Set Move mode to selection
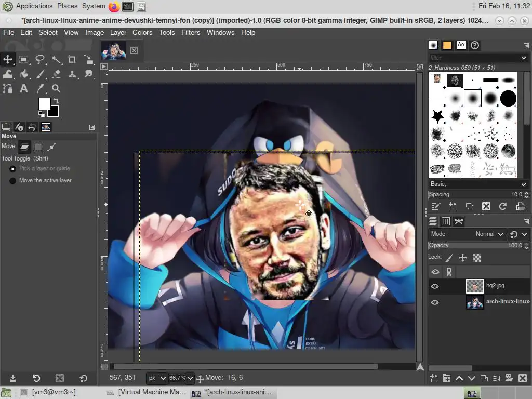The width and height of the screenshot is (532, 399). click(38, 147)
